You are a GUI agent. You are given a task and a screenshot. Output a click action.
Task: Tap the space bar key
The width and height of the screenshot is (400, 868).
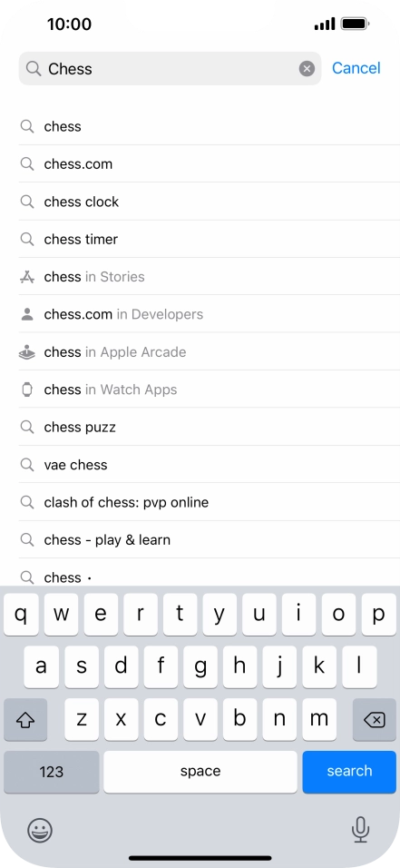[200, 772]
